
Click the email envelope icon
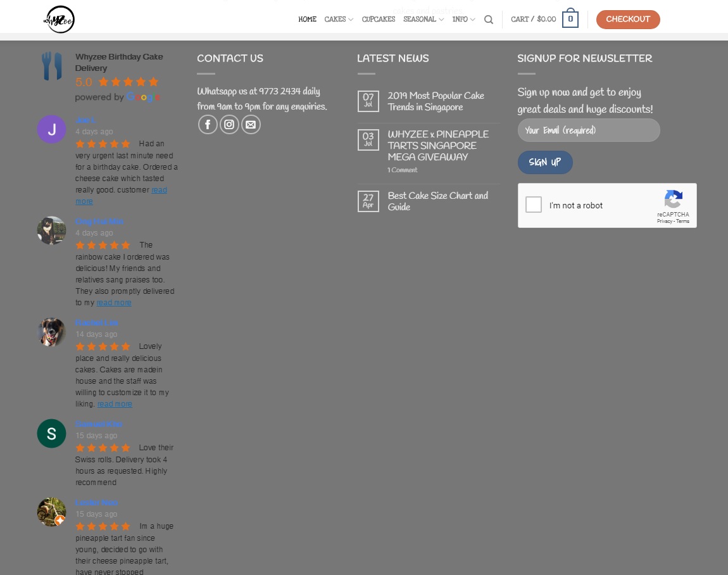251,125
